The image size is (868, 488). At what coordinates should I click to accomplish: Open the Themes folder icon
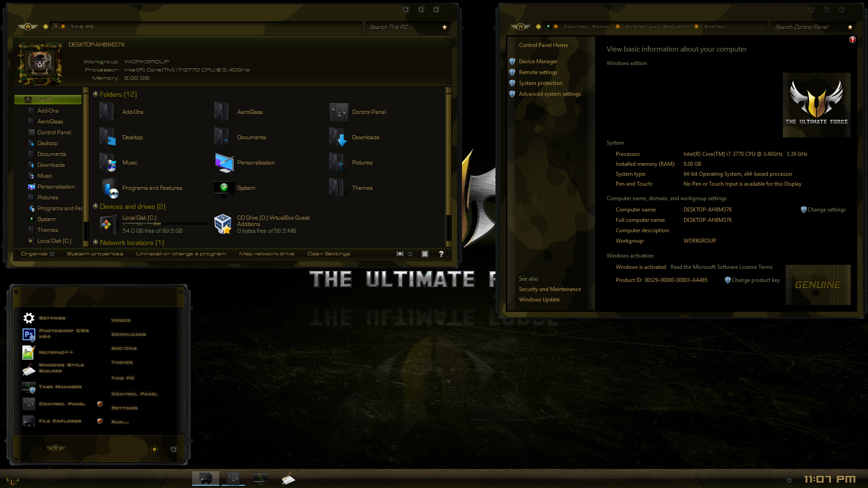tap(337, 188)
